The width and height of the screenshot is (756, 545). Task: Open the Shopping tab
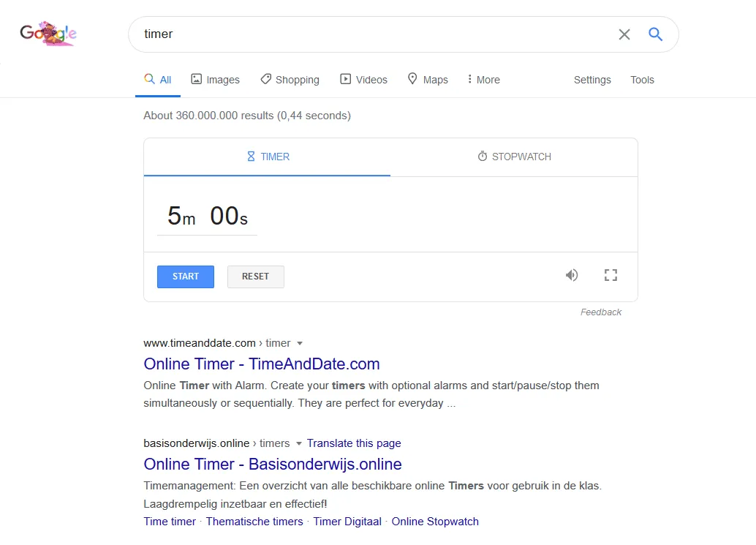[x=290, y=80]
